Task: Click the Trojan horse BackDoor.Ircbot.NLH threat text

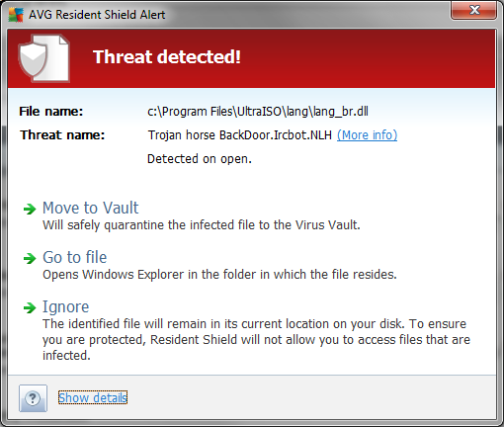Action: click(239, 135)
